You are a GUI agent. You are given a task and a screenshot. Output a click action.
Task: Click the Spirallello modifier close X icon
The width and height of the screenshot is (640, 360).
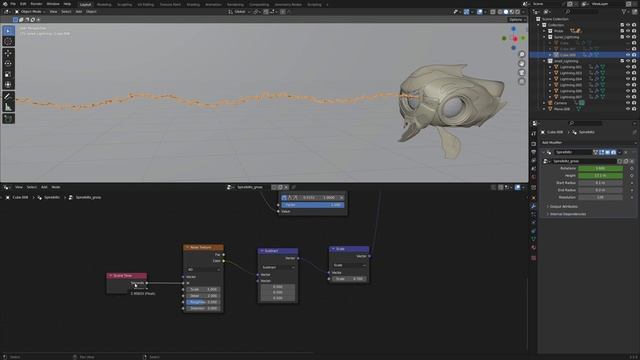626,152
